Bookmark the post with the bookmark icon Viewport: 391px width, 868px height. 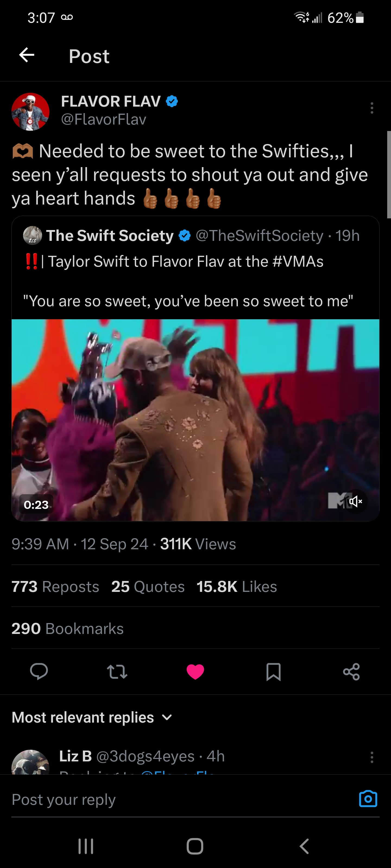coord(273,671)
